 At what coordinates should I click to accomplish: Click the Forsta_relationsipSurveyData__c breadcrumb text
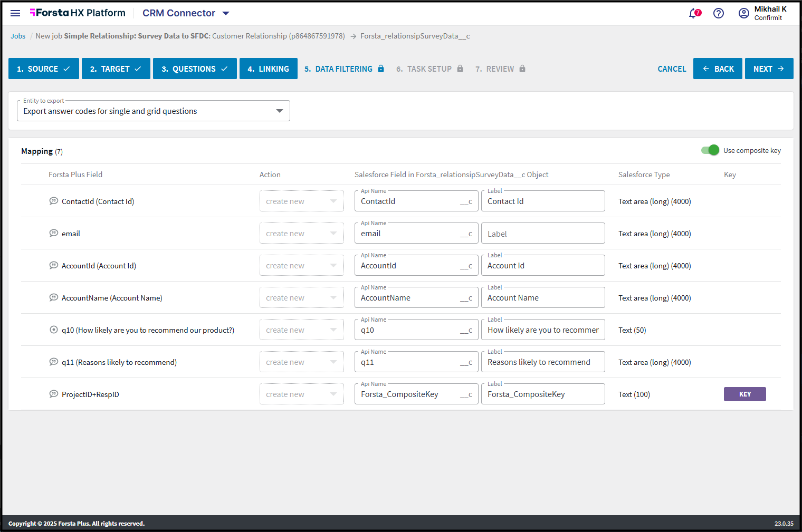click(x=415, y=36)
